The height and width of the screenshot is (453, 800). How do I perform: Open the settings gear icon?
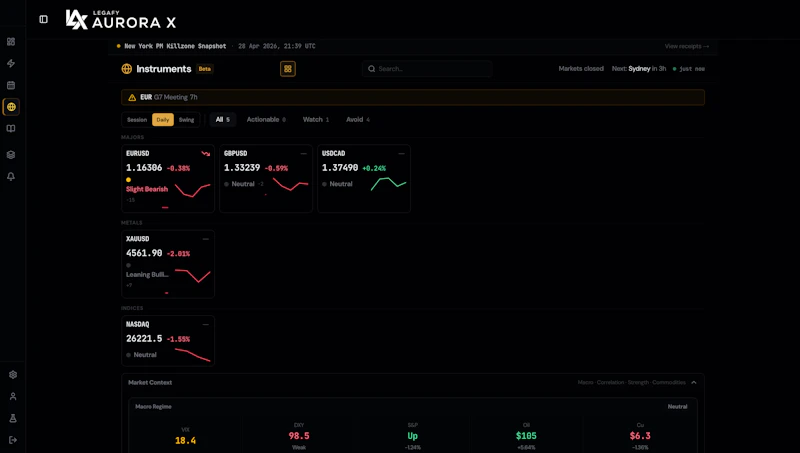point(13,374)
